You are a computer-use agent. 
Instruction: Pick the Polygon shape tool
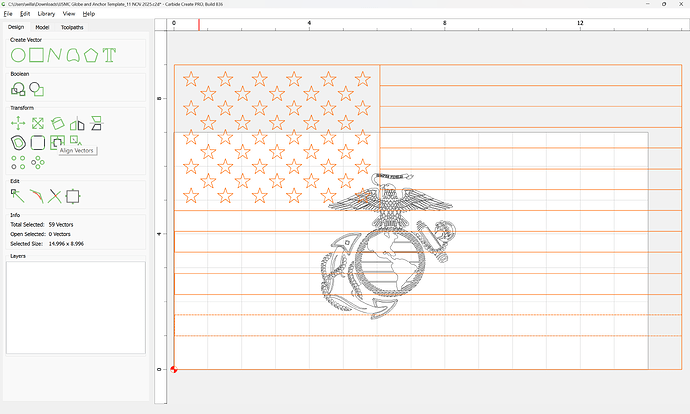pos(91,53)
